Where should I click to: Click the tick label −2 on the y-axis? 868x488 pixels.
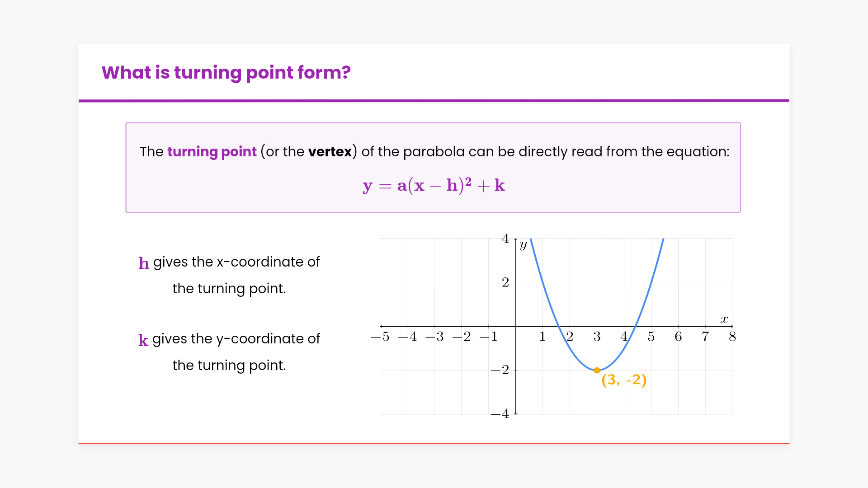(x=500, y=370)
